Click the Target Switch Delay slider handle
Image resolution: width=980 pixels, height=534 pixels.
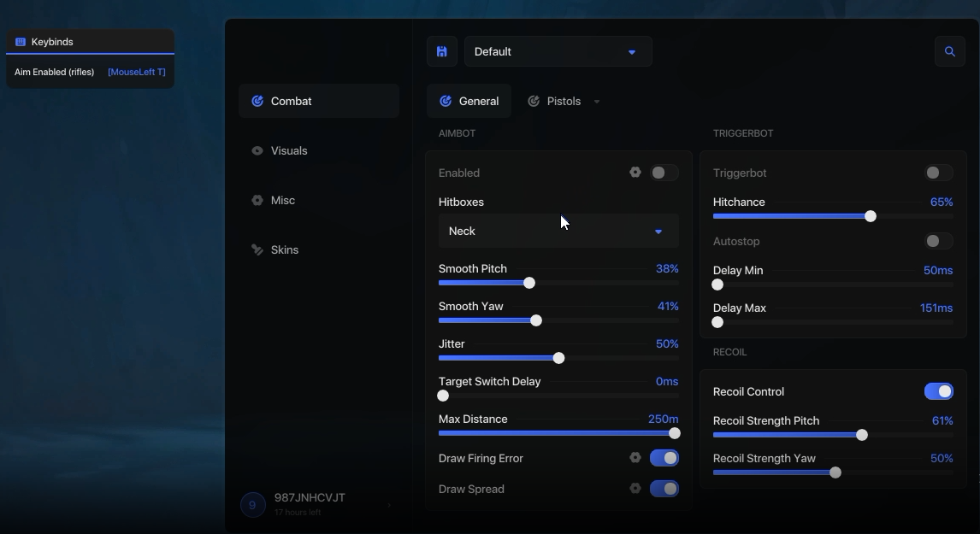coord(443,396)
